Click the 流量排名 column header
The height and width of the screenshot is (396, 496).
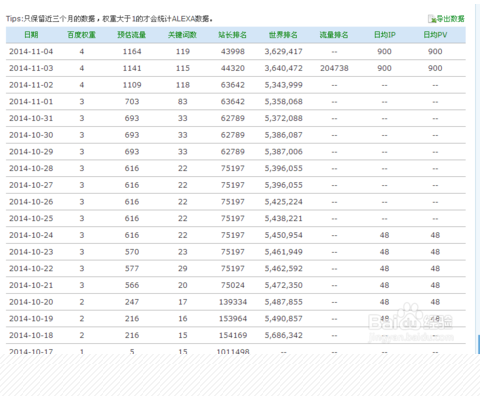[334, 35]
